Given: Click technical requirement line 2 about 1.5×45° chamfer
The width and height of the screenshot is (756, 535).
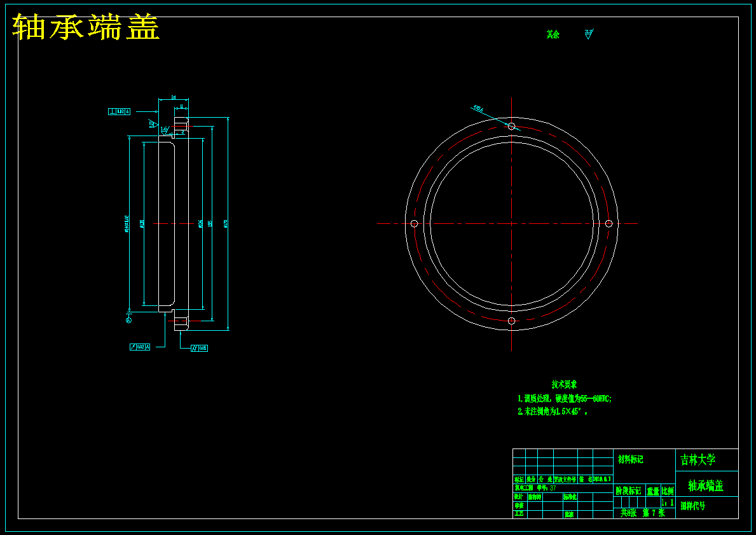Looking at the screenshot, I should point(553,412).
